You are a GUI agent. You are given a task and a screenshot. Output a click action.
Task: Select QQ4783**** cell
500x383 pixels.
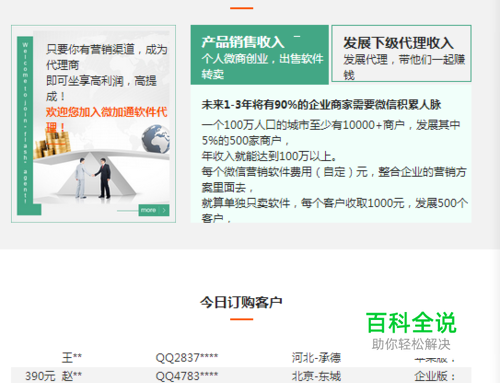[187, 376]
